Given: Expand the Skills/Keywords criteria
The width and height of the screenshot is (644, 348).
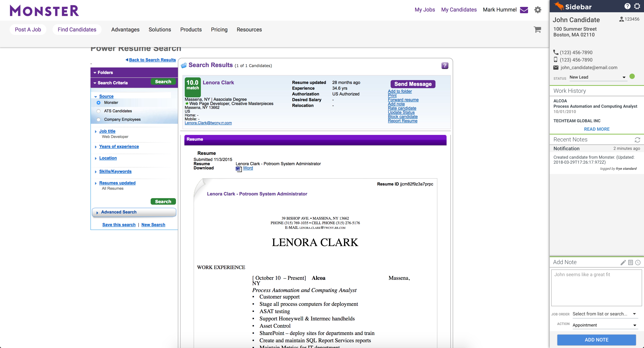Looking at the screenshot, I should pyautogui.click(x=96, y=172).
